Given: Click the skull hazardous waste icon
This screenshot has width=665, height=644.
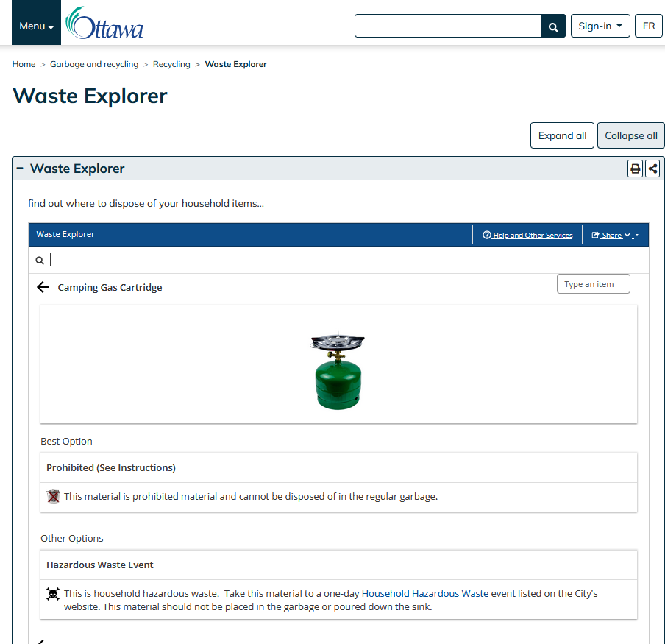Looking at the screenshot, I should 53,594.
